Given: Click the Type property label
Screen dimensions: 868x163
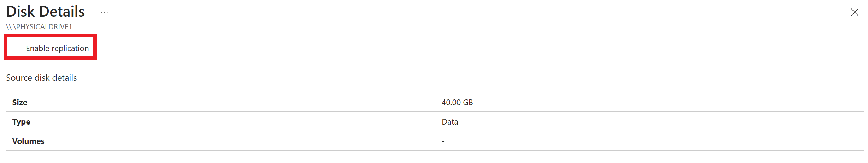Looking at the screenshot, I should 21,122.
